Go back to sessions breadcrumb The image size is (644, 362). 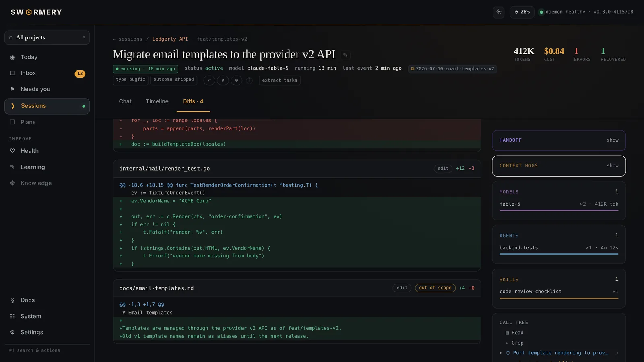click(128, 39)
